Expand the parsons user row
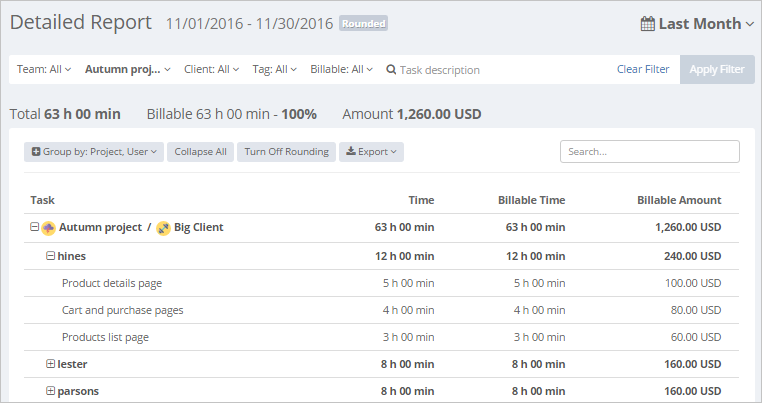 (x=50, y=390)
